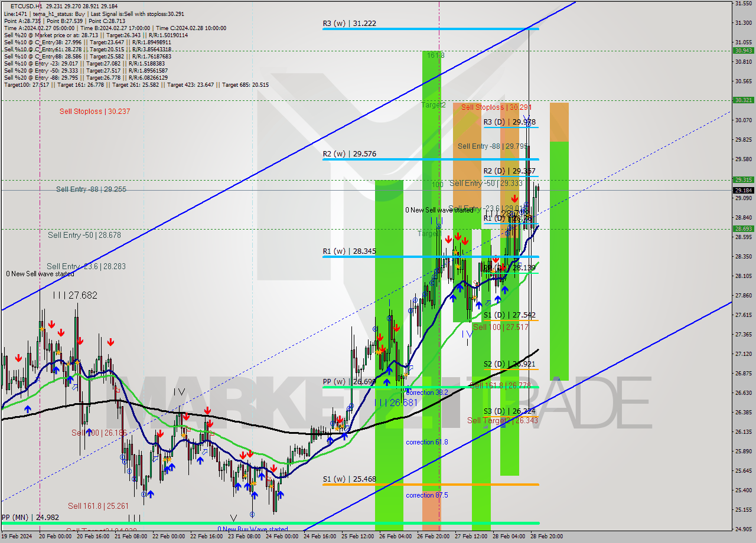The height and width of the screenshot is (543, 756).
Task: Click the 25.400 value on price scale
Action: pyautogui.click(x=743, y=490)
